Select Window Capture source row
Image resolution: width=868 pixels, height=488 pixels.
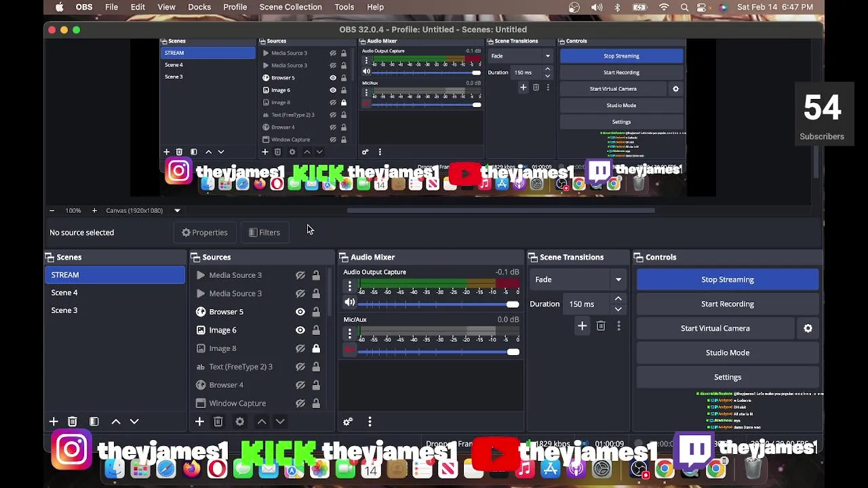258,403
